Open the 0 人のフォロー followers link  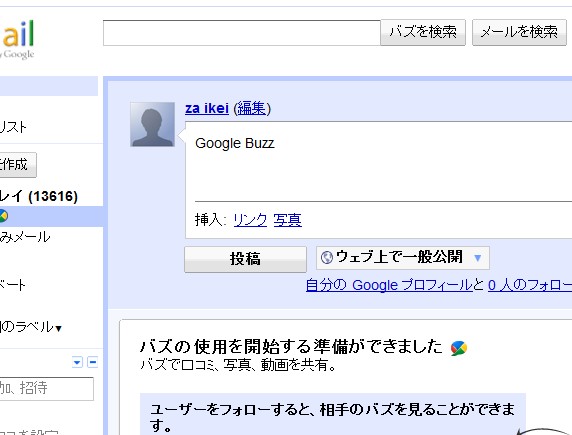point(530,285)
